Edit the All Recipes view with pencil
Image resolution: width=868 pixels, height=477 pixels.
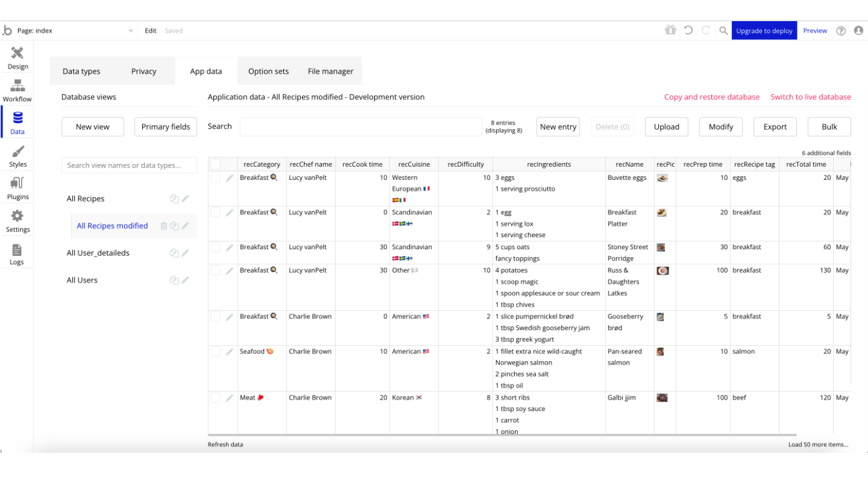pyautogui.click(x=185, y=199)
